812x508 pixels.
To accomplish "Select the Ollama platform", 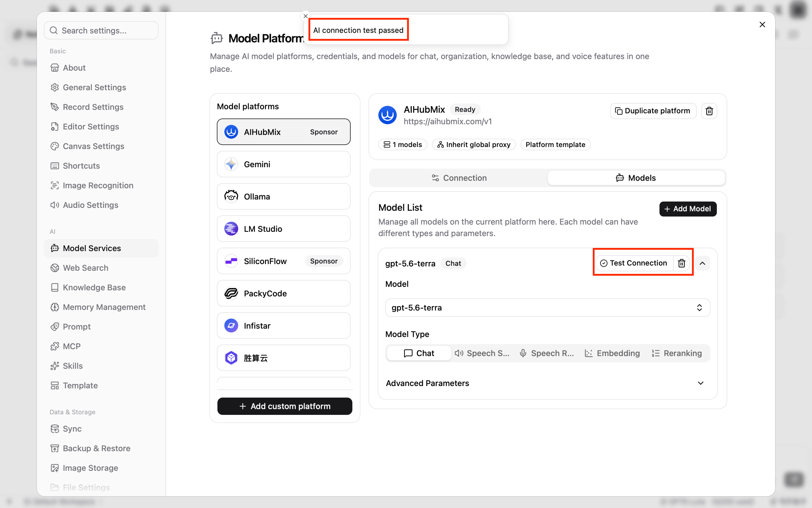I will [283, 196].
